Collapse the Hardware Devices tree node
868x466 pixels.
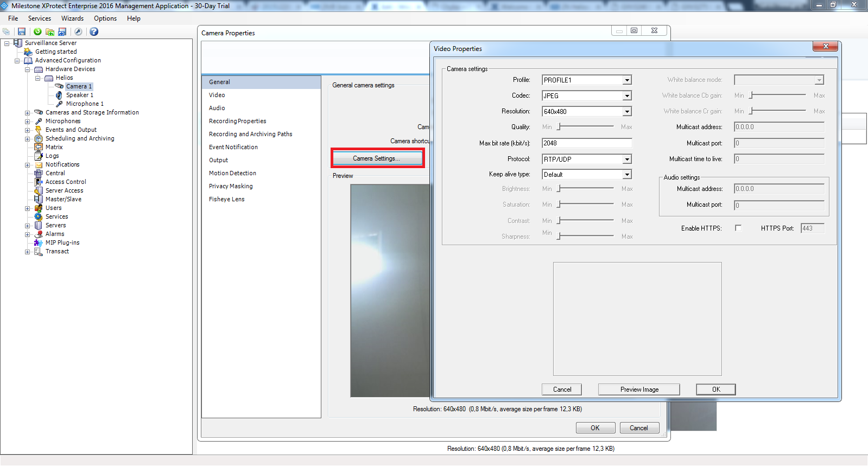point(27,69)
